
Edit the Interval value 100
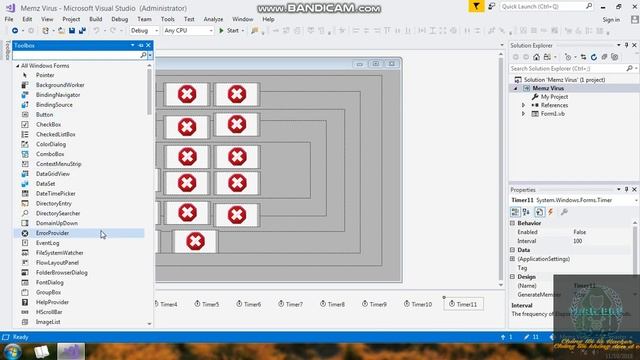[578, 241]
